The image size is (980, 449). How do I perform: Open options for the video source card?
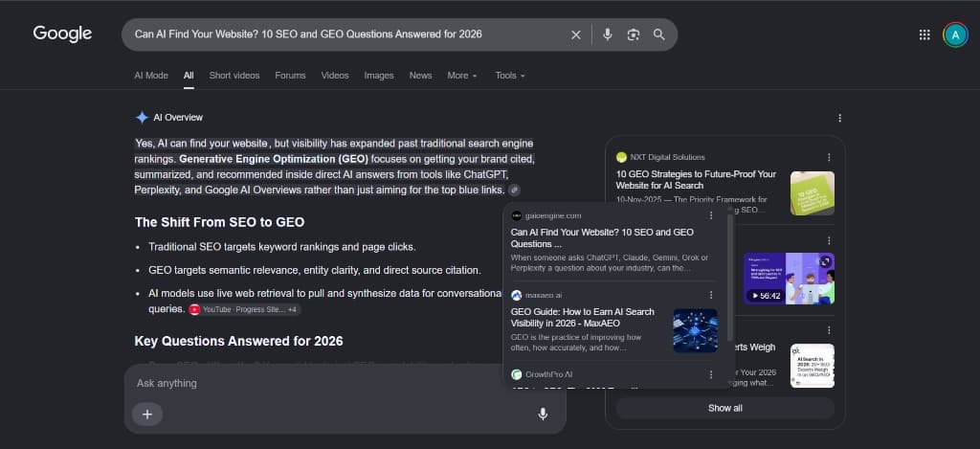pos(829,240)
